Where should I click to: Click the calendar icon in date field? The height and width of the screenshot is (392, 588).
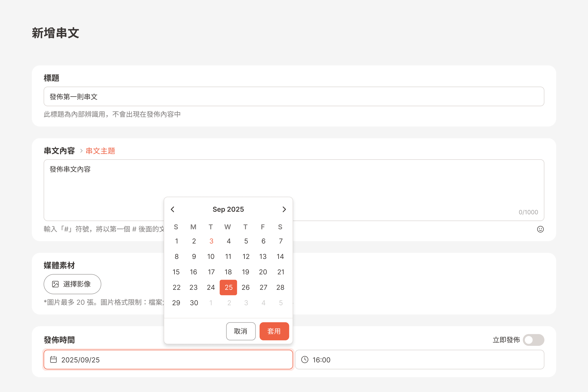(53, 359)
